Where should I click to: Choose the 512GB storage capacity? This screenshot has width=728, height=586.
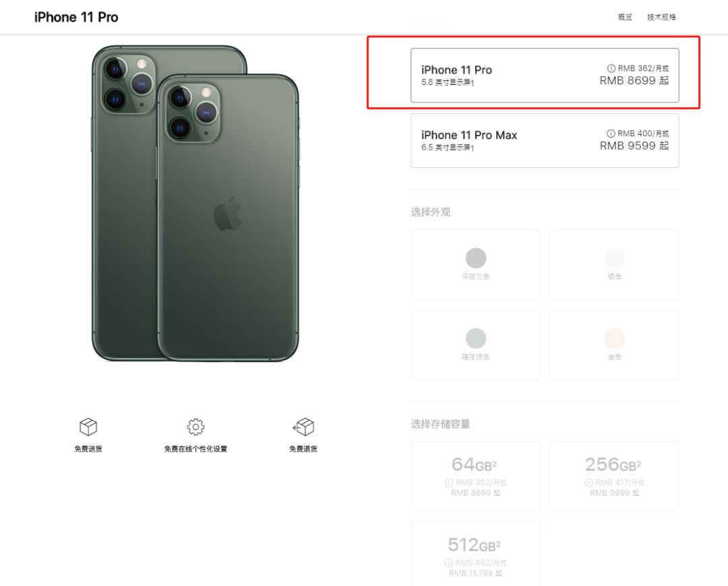(475, 553)
